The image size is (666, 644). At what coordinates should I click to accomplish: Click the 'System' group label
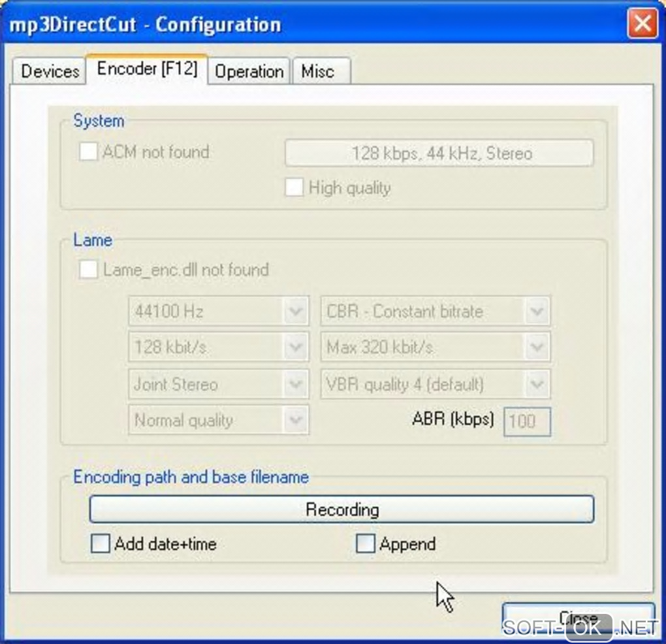tap(99, 121)
